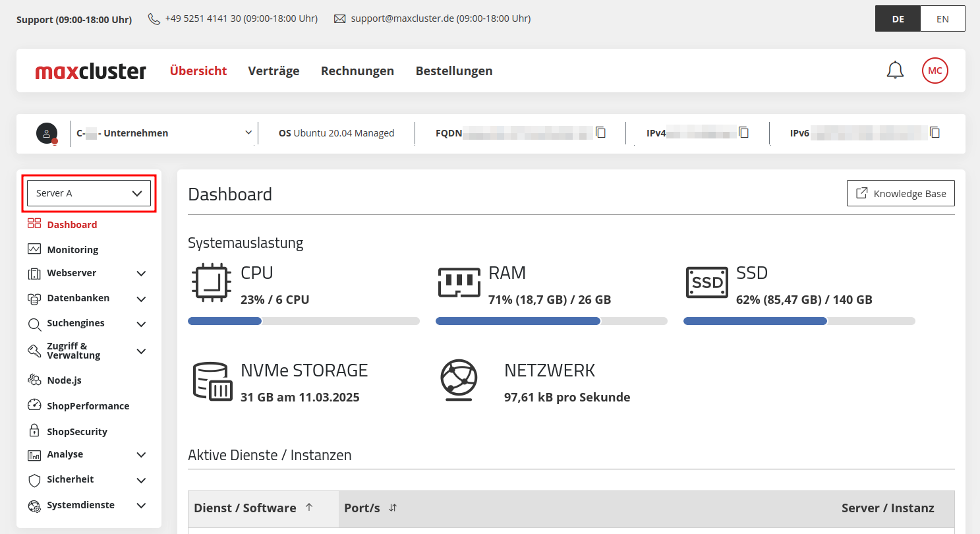
Task: Click the CPU chip icon
Action: pos(211,282)
